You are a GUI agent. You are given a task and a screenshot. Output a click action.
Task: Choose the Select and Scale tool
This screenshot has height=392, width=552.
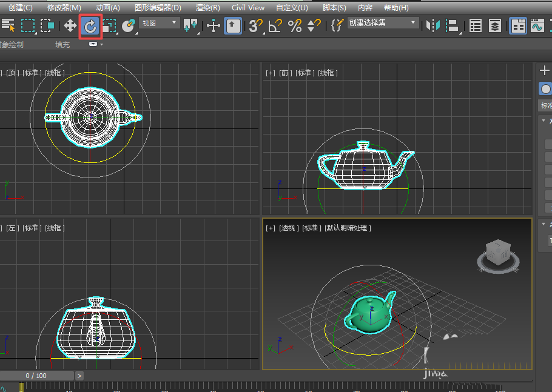click(x=109, y=25)
